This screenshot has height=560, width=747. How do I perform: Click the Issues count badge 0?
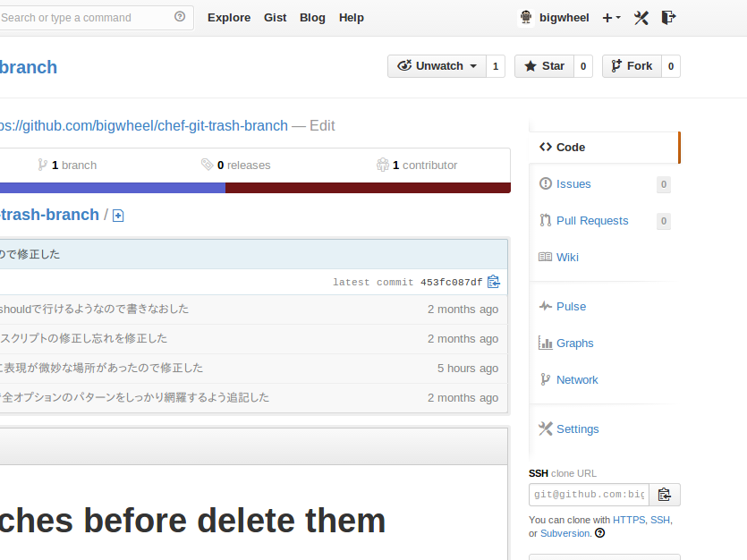click(664, 184)
